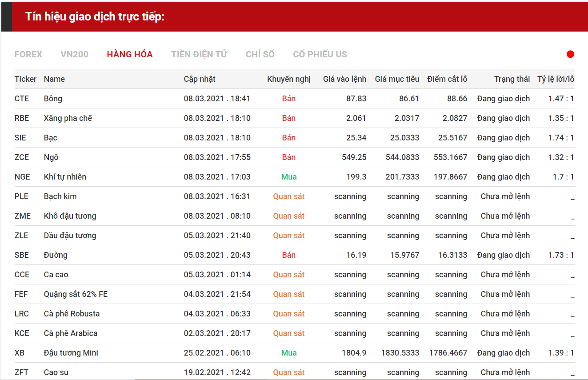588x380 pixels.
Task: Click the Dầu đậu tương name
Action: (70, 236)
